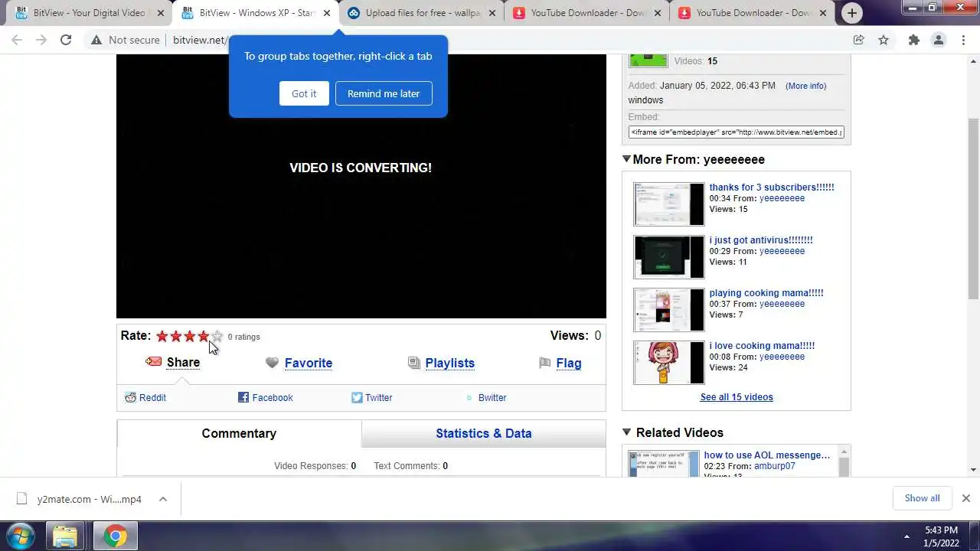Screen dimensions: 980x551
Task: Collapse the More From: yeeeeeeee section
Action: point(626,159)
